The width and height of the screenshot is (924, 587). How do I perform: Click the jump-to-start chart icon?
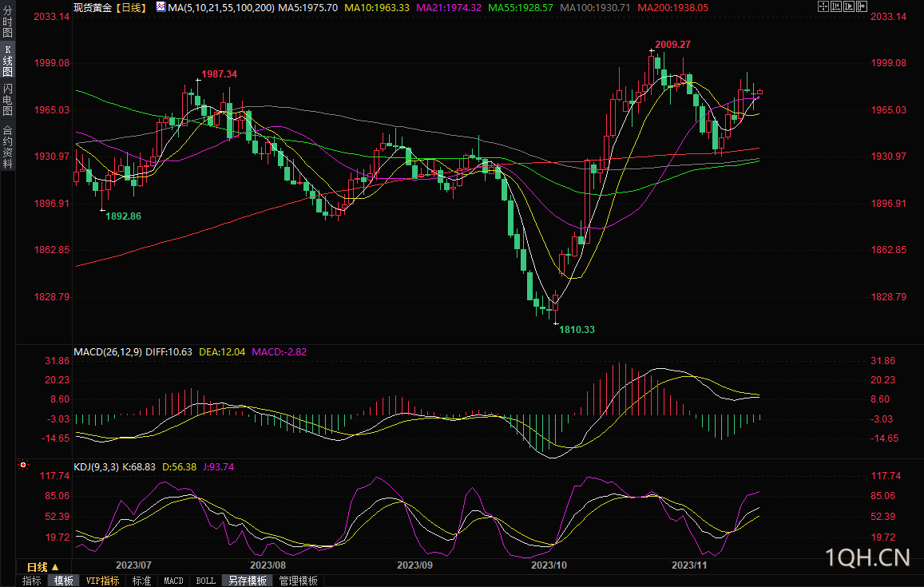coord(838,6)
